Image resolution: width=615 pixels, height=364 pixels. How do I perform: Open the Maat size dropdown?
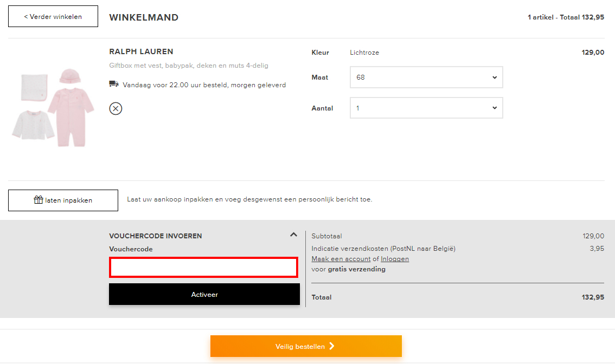(426, 77)
